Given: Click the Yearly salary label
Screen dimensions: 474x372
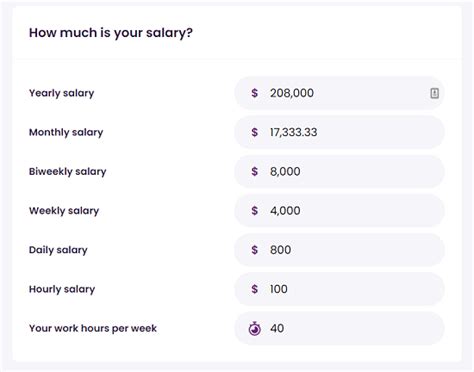Looking at the screenshot, I should [x=62, y=93].
